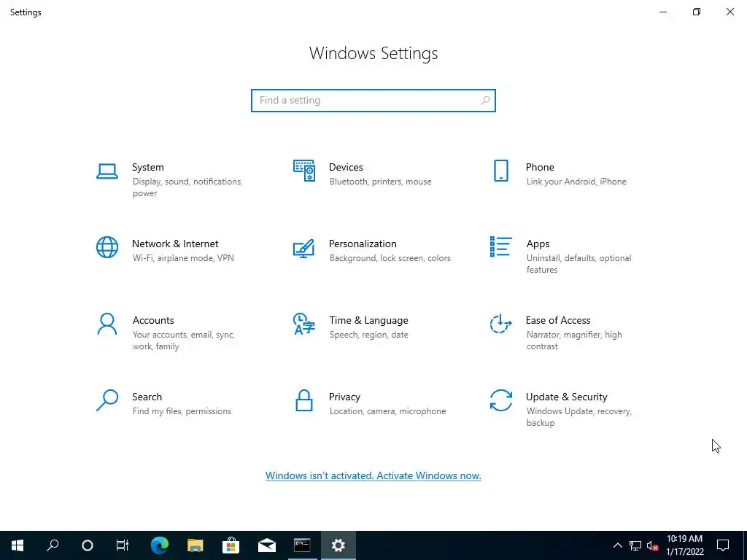Viewport: 747px width, 560px height.
Task: Open the Ease of Access icon
Action: coord(500,324)
